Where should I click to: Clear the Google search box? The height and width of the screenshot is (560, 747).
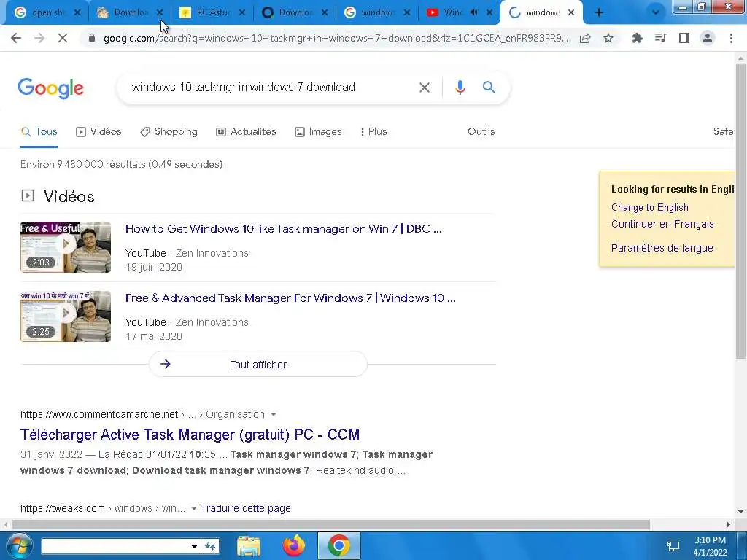[x=425, y=87]
